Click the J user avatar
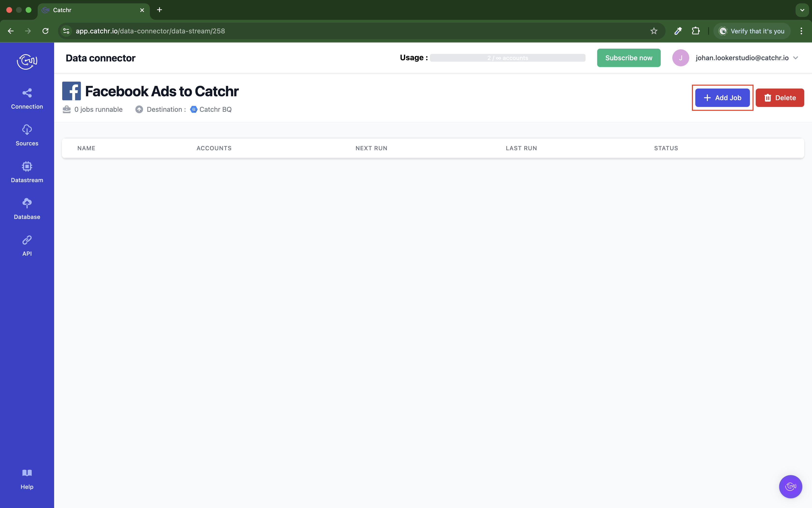 pos(681,58)
